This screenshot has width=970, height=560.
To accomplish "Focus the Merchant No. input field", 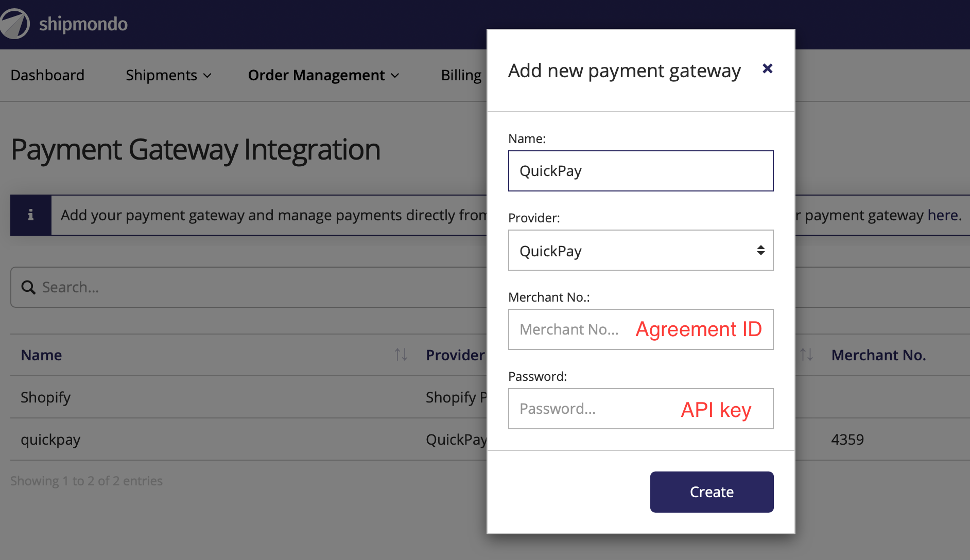I will 640,329.
